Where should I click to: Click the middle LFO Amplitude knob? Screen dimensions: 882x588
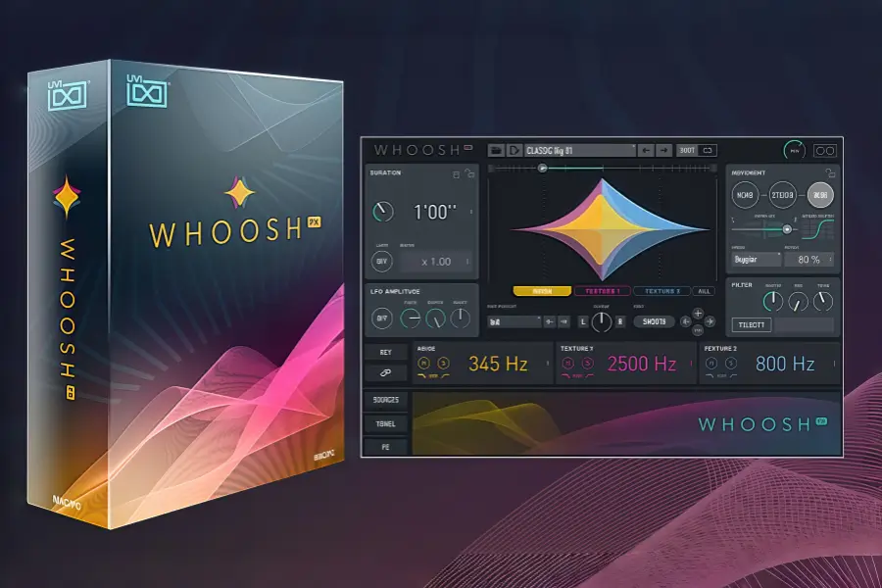(x=435, y=318)
